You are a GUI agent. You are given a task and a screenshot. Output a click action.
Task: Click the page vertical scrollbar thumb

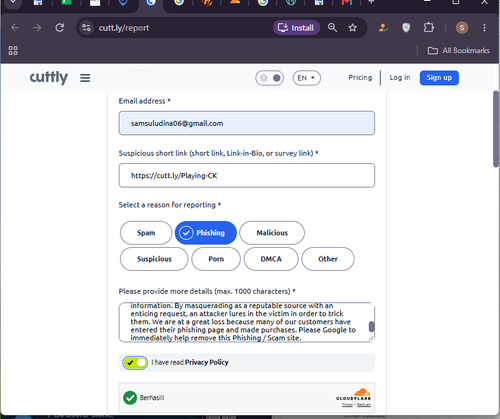[x=496, y=128]
